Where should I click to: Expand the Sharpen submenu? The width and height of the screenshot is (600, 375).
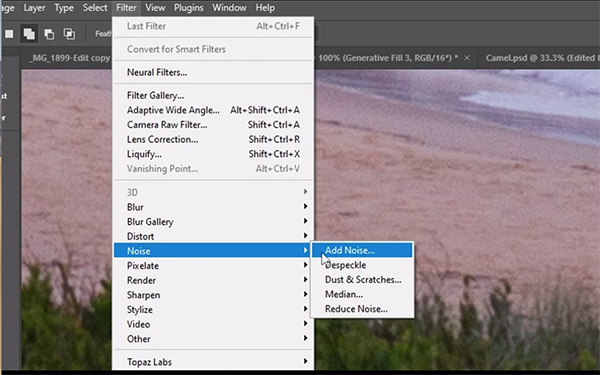coord(213,295)
